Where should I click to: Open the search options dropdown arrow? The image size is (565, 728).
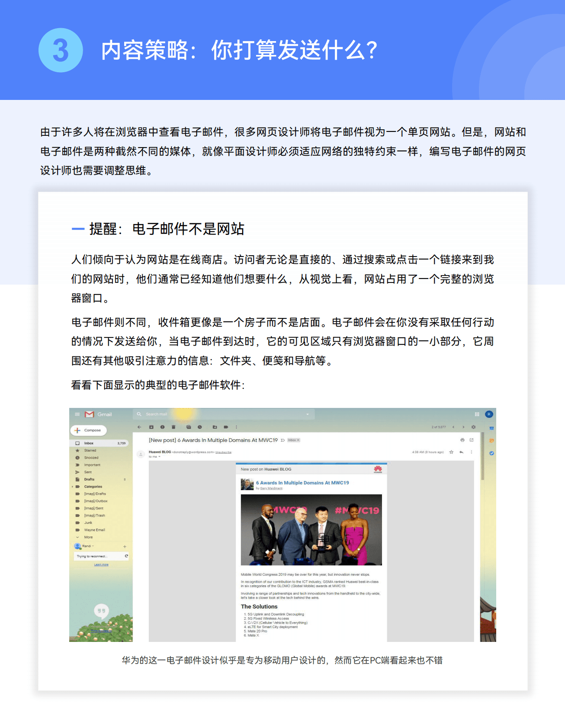308,414
